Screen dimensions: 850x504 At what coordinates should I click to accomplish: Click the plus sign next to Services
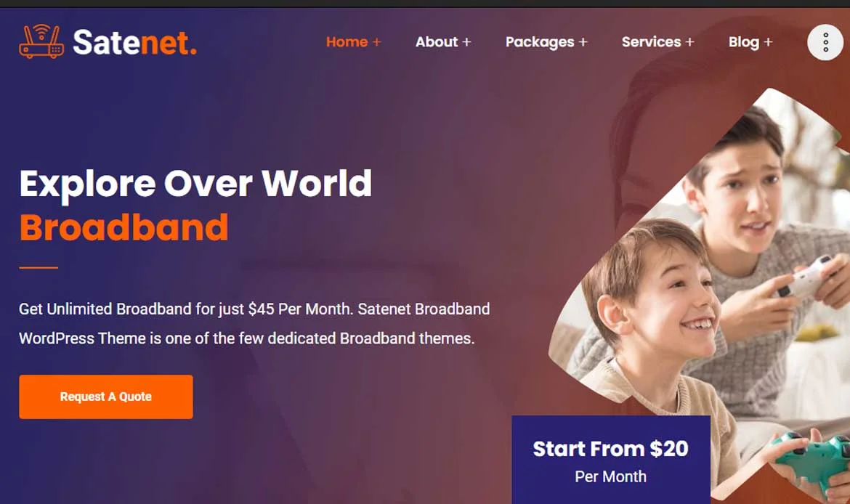689,42
